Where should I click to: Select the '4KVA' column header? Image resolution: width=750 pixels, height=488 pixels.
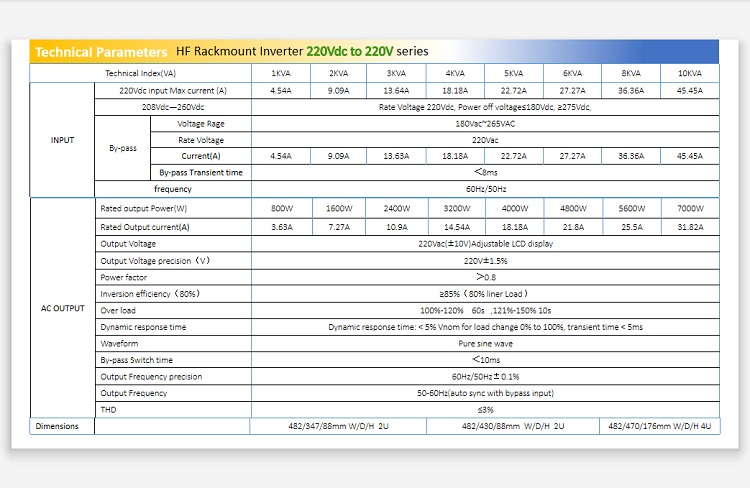[455, 73]
